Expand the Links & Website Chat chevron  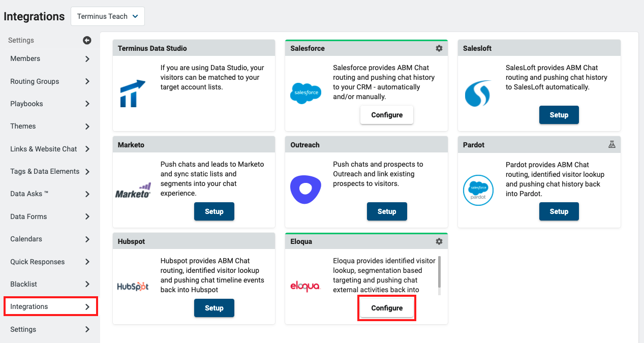pos(87,149)
